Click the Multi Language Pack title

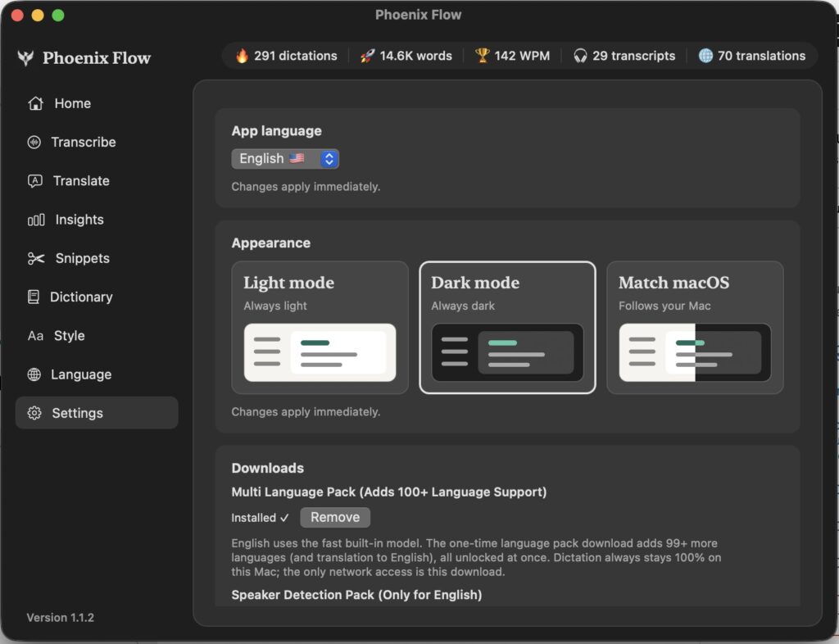coord(389,492)
